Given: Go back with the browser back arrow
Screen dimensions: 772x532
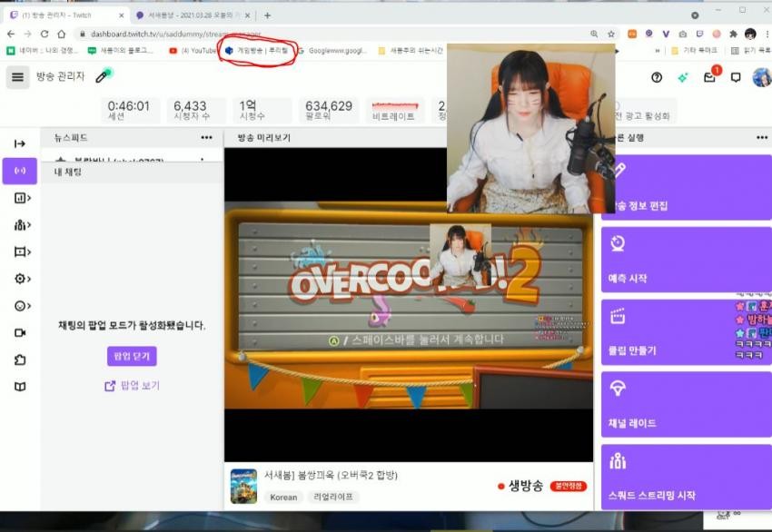Looking at the screenshot, I should click(x=11, y=34).
